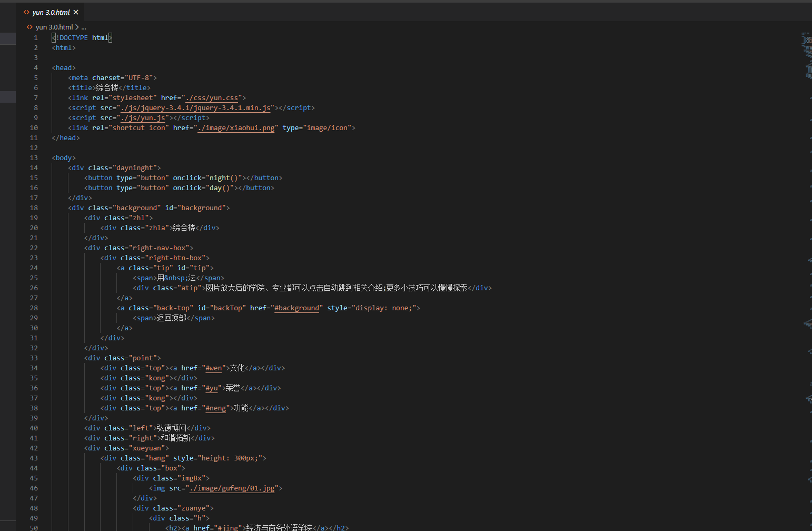The image size is (812, 531).
Task: Click the opening <body> tag
Action: click(x=64, y=158)
